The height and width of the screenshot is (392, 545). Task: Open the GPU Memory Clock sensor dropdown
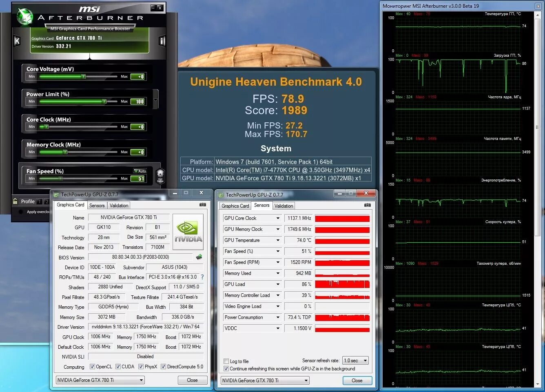point(278,229)
